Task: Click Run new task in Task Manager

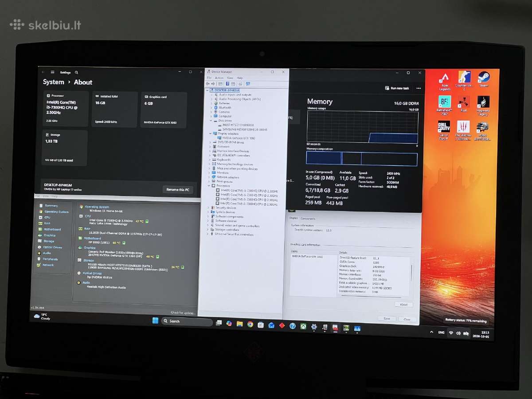Action: click(397, 88)
